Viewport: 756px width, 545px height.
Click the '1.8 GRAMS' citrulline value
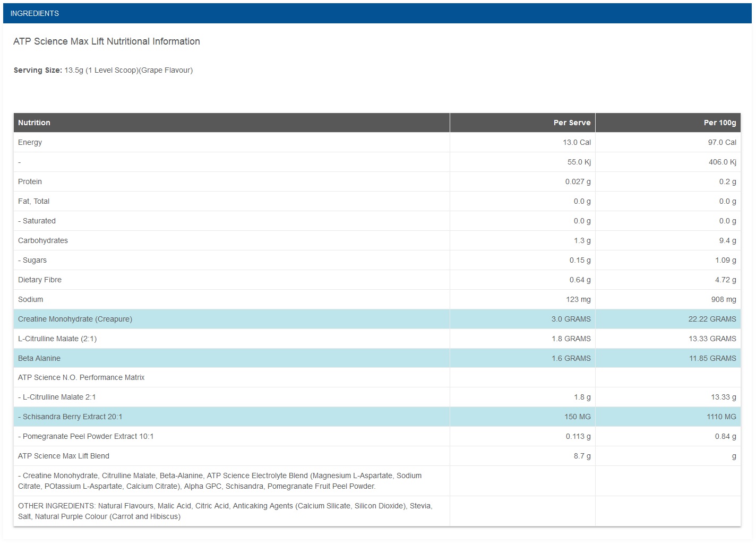(x=571, y=339)
